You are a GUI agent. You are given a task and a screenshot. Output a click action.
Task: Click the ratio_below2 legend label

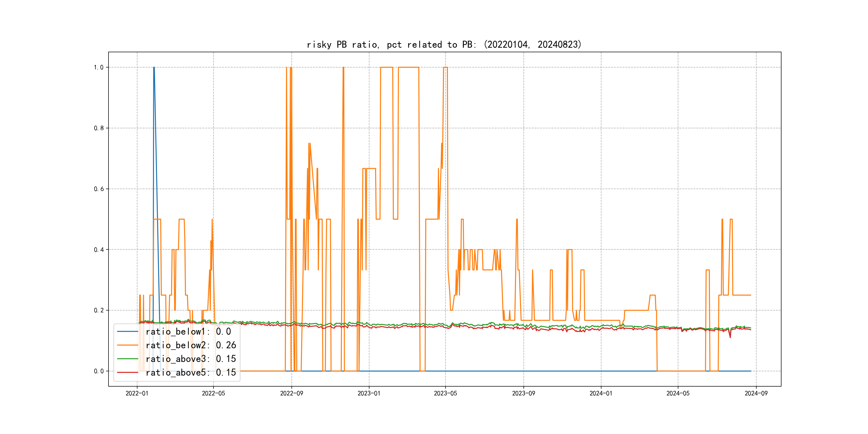pos(191,345)
